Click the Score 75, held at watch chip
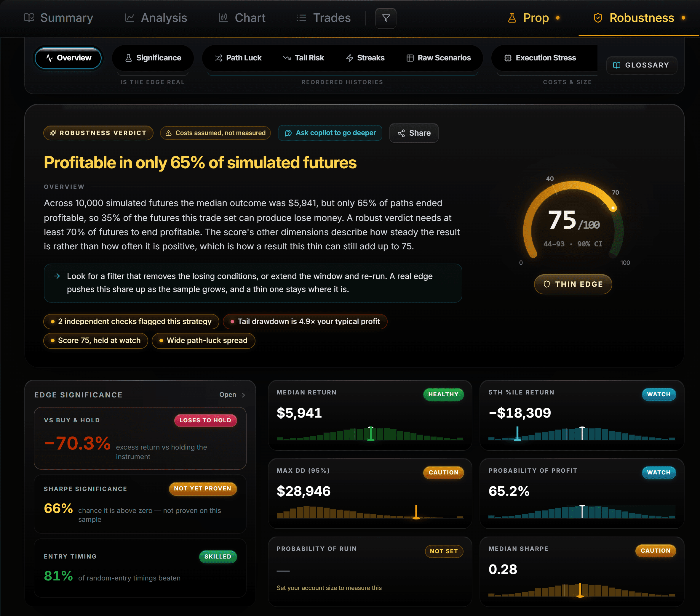 click(x=95, y=341)
